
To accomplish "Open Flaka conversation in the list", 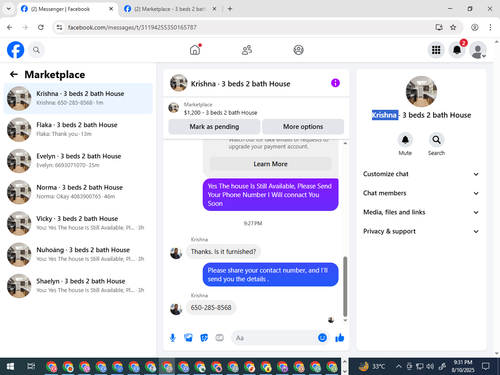I will (x=78, y=130).
